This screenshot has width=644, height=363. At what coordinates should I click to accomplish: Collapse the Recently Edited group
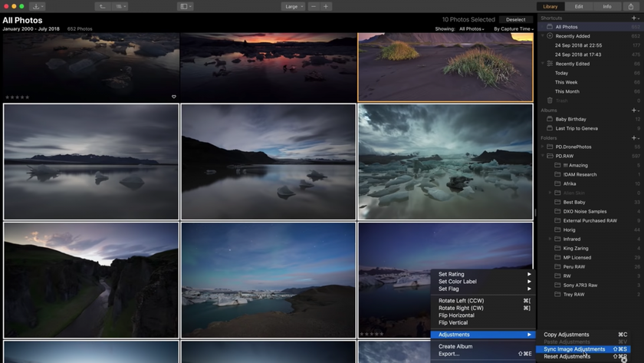point(543,64)
